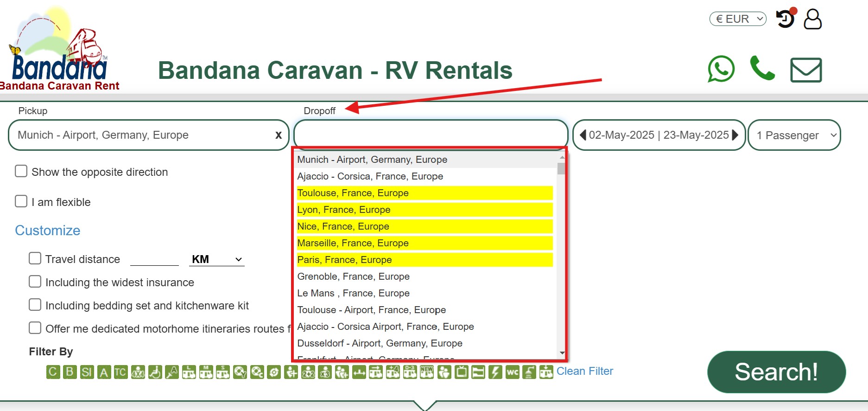Image resolution: width=868 pixels, height=411 pixels.
Task: Pick Le Mans, France, Europe
Action: point(425,293)
